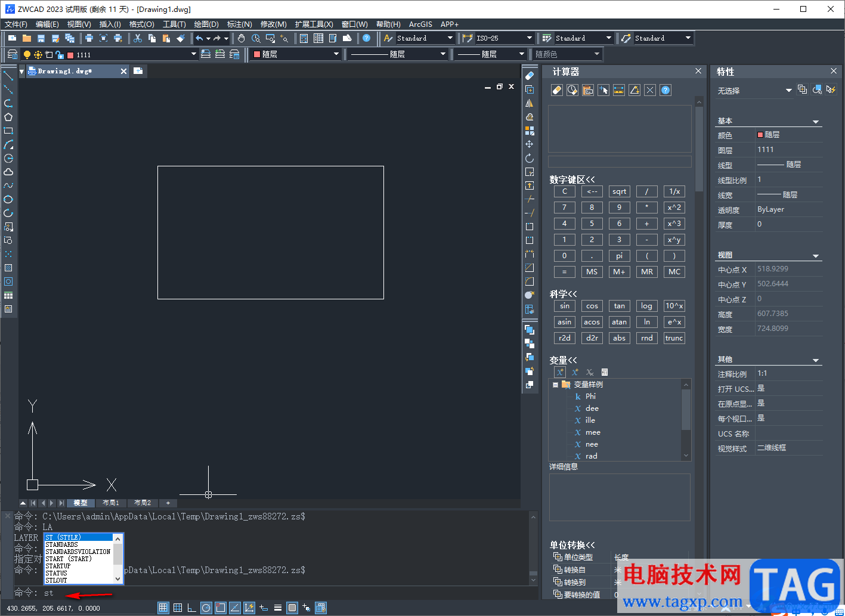Select the Erase tool in modify toolbar
The image size is (845, 616).
click(529, 76)
